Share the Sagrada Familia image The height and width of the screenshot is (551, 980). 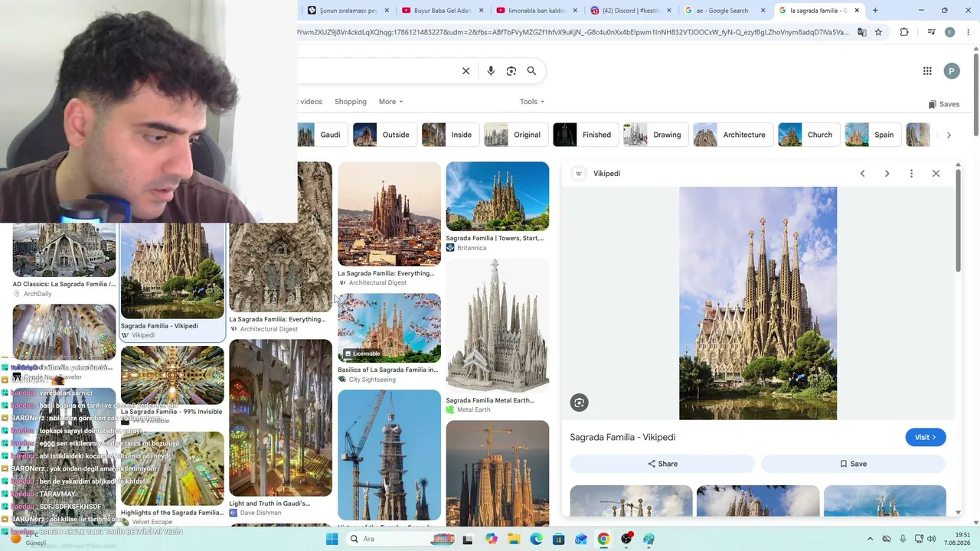click(662, 464)
